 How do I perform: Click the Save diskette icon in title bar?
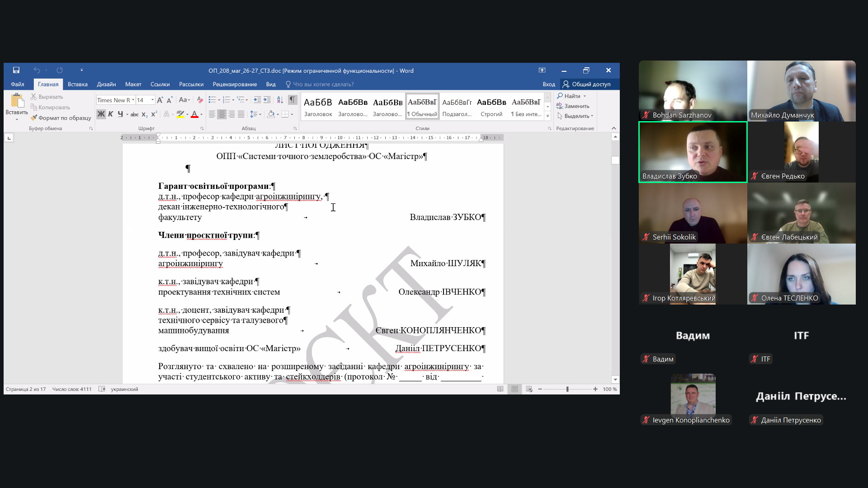click(x=16, y=70)
